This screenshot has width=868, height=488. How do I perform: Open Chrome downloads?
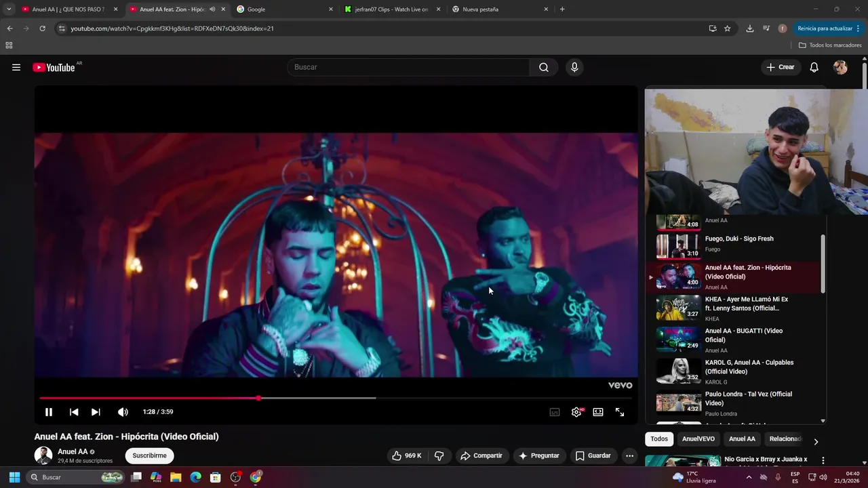(x=749, y=28)
